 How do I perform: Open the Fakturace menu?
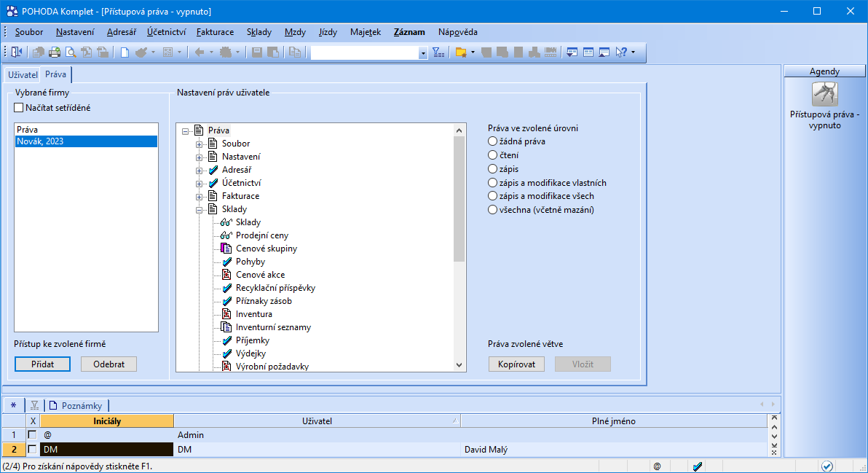pyautogui.click(x=216, y=32)
